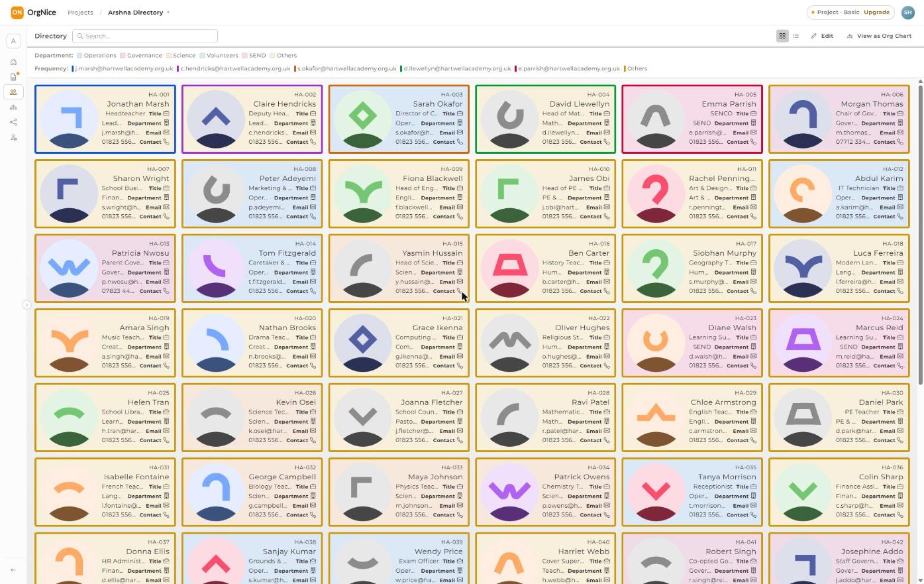
Task: Click the phone icon on Emma Parrish's card
Action: tap(754, 142)
